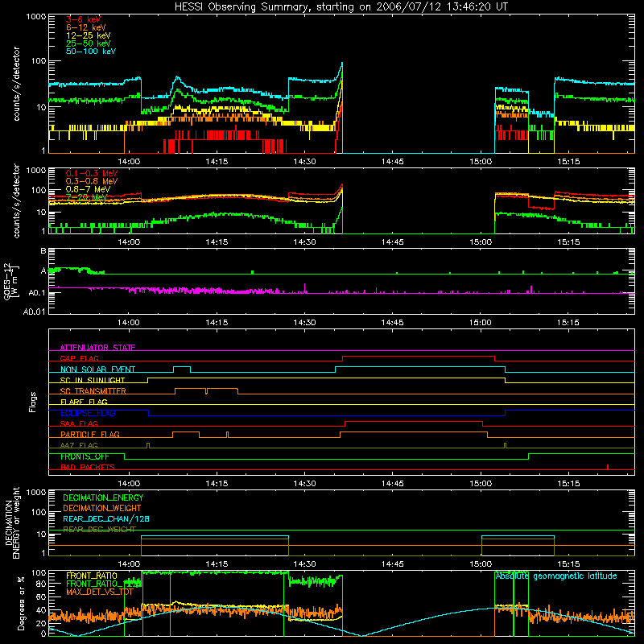644x644 pixels.
Task: Click '14:45' under the top keV panel
Action: [392, 162]
